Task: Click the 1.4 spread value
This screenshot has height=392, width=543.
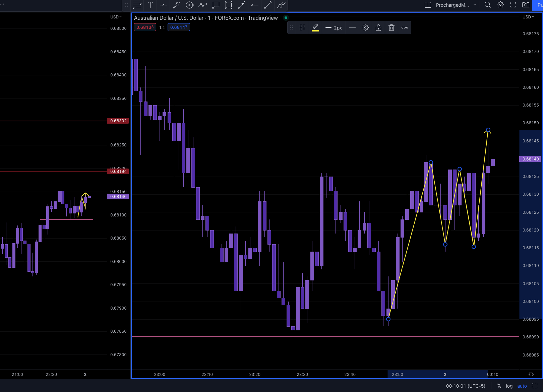Action: pos(162,27)
